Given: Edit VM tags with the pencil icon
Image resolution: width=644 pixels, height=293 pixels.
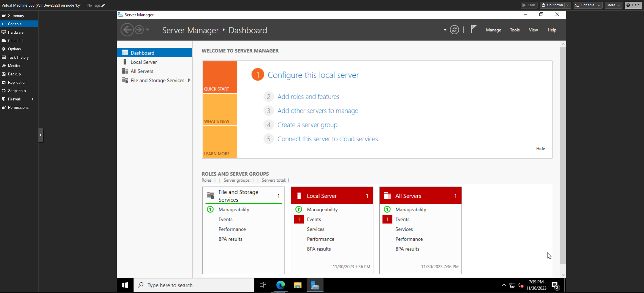Looking at the screenshot, I should [x=103, y=5].
